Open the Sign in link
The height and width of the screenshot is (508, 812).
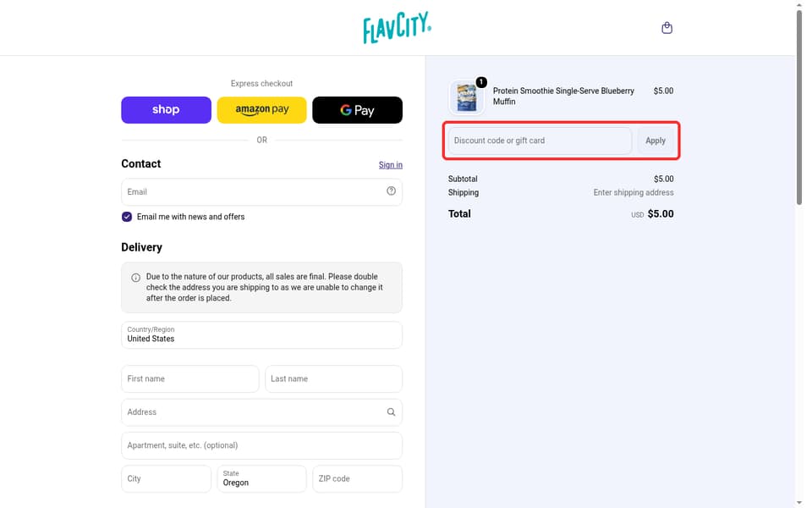click(391, 165)
